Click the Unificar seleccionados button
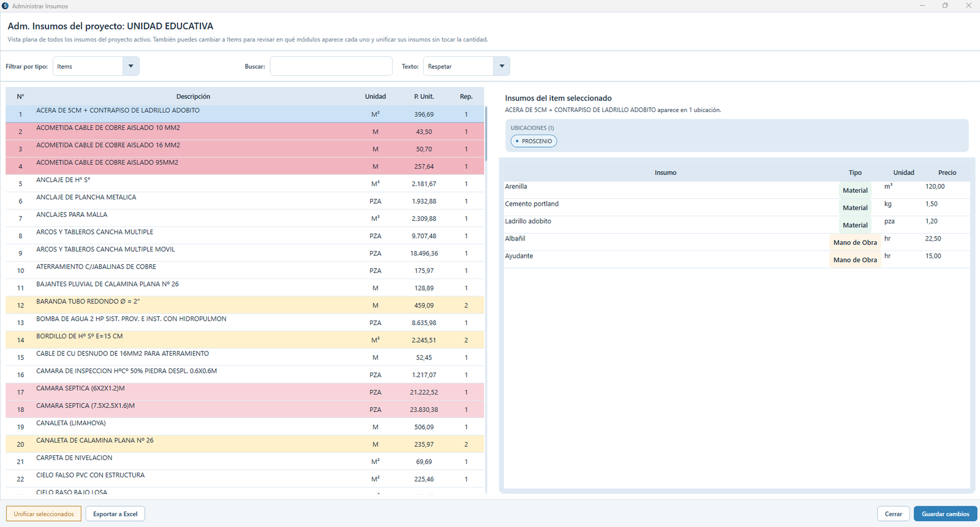The width and height of the screenshot is (980, 527). [43, 514]
